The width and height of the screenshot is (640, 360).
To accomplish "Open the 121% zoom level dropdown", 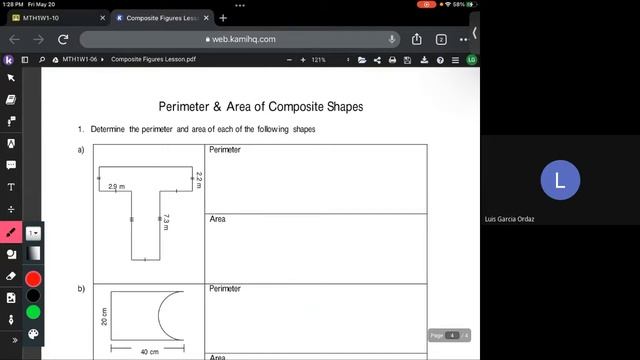I will click(330, 60).
